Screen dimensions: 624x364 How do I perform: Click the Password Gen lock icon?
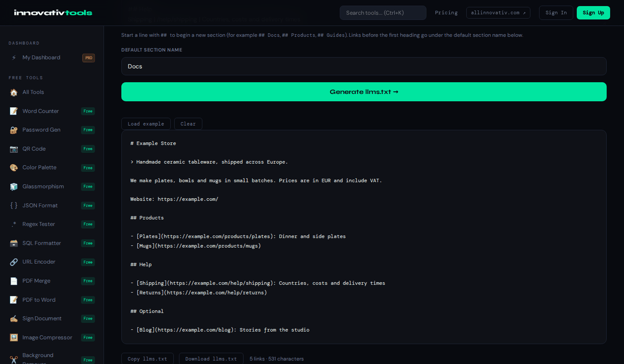pyautogui.click(x=14, y=130)
